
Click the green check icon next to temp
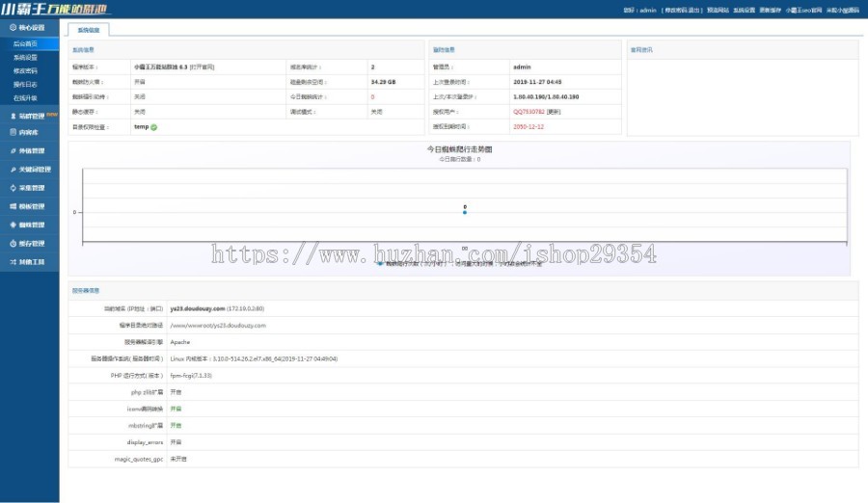click(154, 126)
